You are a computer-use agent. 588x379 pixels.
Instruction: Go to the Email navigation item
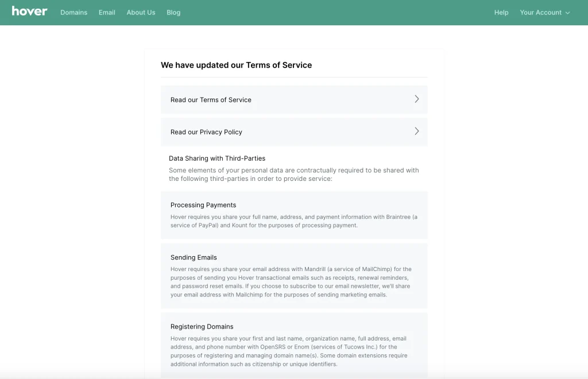[107, 13]
